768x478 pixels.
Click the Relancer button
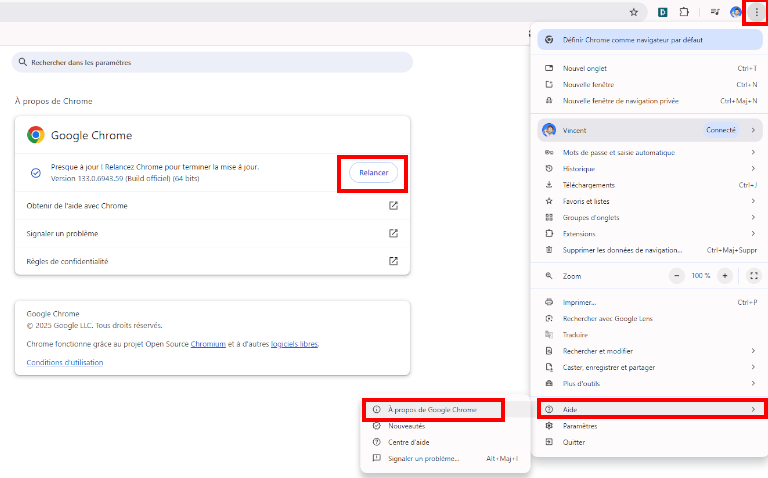pos(373,173)
